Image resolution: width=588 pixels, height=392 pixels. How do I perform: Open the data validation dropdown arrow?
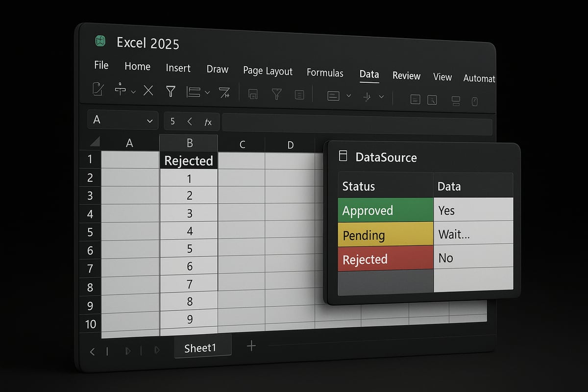349,96
